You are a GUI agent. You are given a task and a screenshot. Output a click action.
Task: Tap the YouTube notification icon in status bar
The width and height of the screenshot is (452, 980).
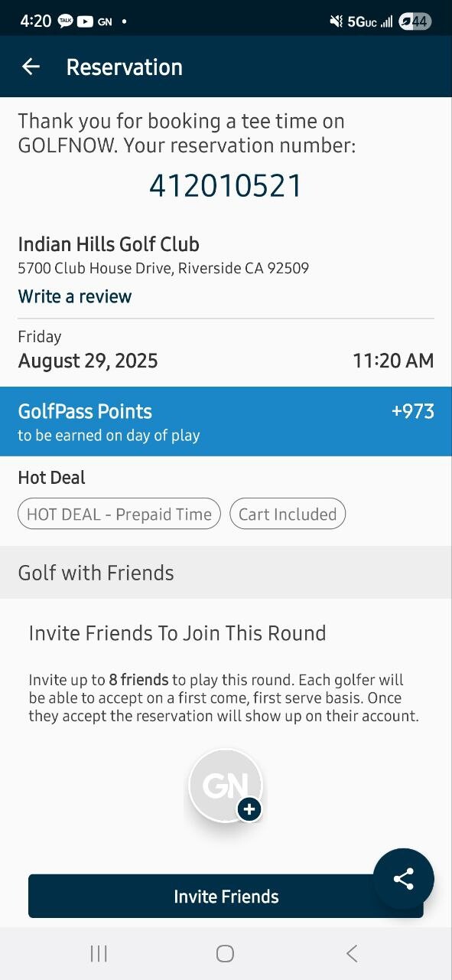(85, 21)
